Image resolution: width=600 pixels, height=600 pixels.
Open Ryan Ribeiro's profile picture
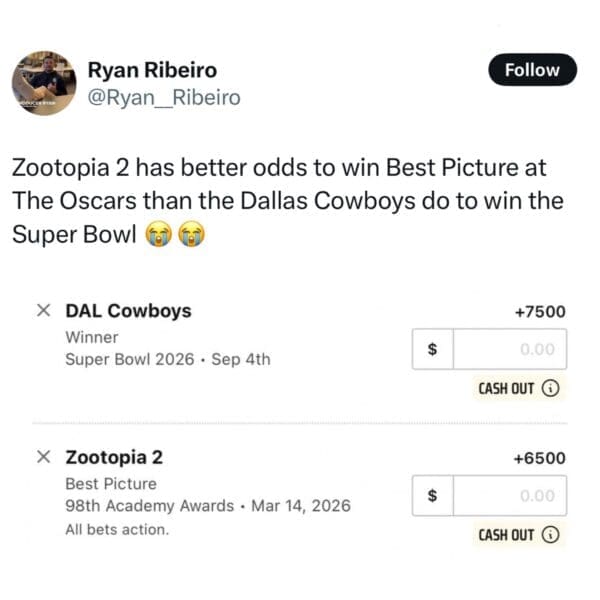(43, 83)
